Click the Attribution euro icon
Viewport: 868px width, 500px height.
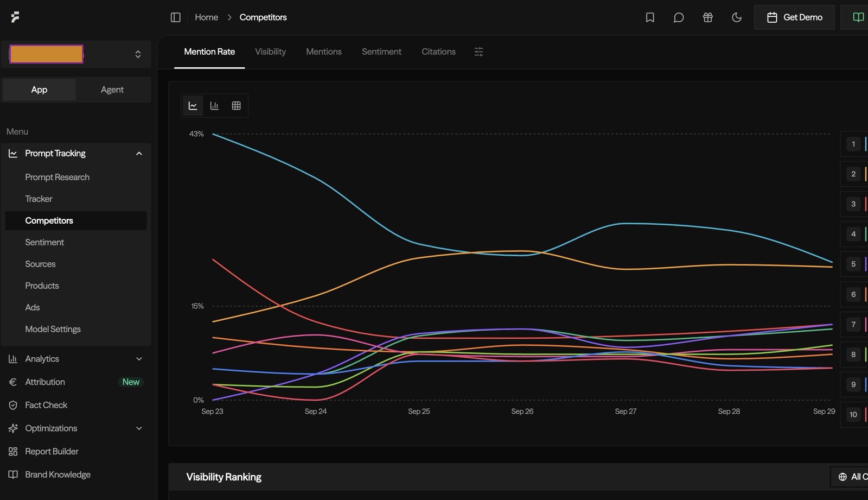[x=13, y=382]
